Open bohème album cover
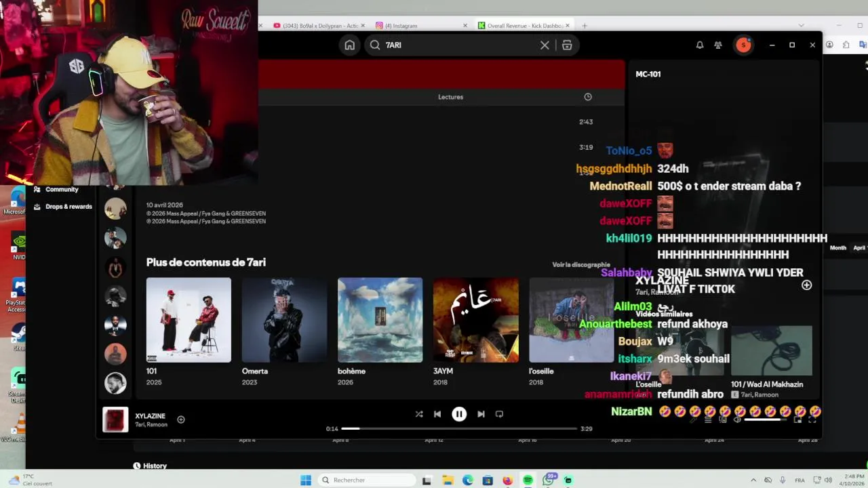The height and width of the screenshot is (488, 868). (x=380, y=320)
